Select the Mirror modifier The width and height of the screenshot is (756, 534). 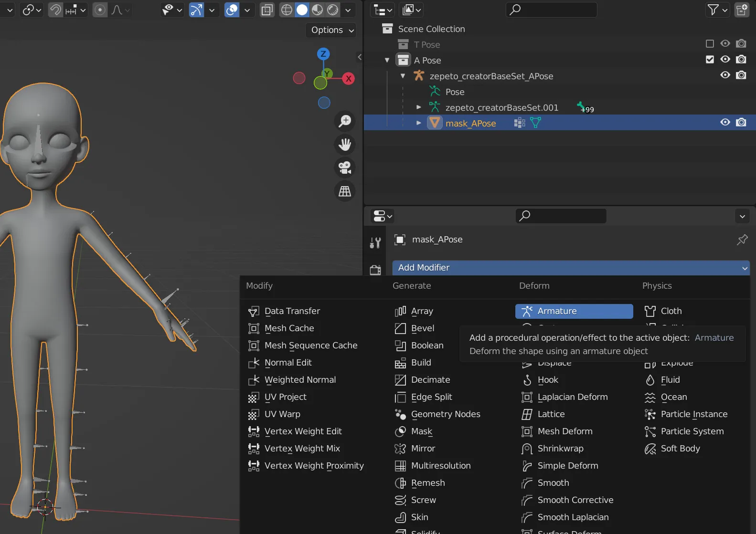pos(415,449)
